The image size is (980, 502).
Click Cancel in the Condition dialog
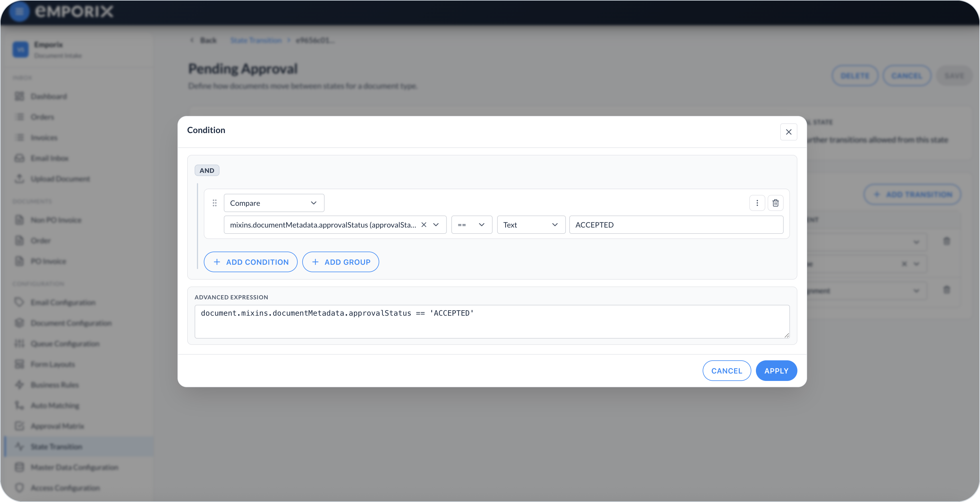coord(727,371)
